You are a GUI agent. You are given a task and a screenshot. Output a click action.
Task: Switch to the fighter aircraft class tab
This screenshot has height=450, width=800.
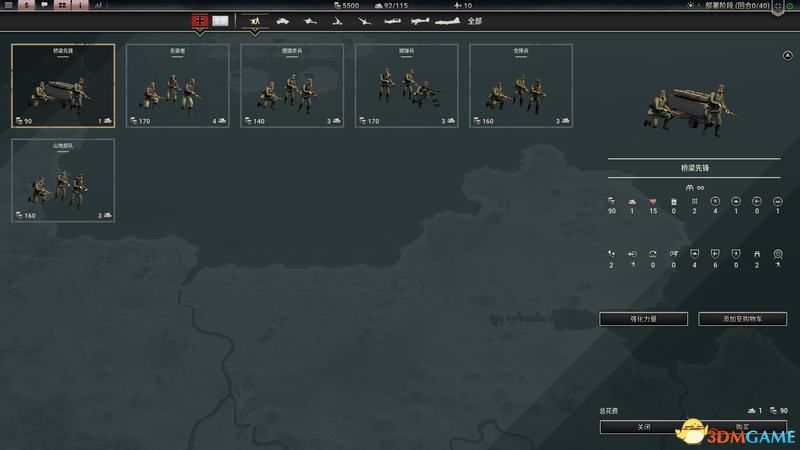click(392, 21)
